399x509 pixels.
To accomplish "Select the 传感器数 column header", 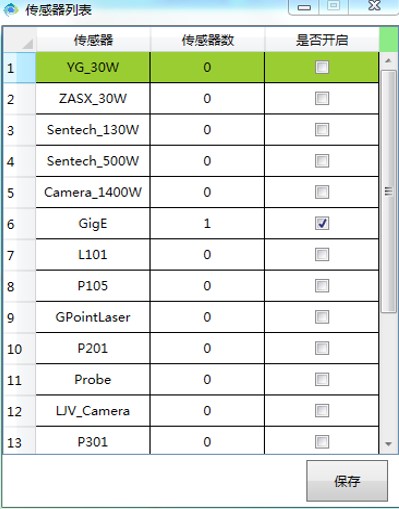I will coord(207,40).
